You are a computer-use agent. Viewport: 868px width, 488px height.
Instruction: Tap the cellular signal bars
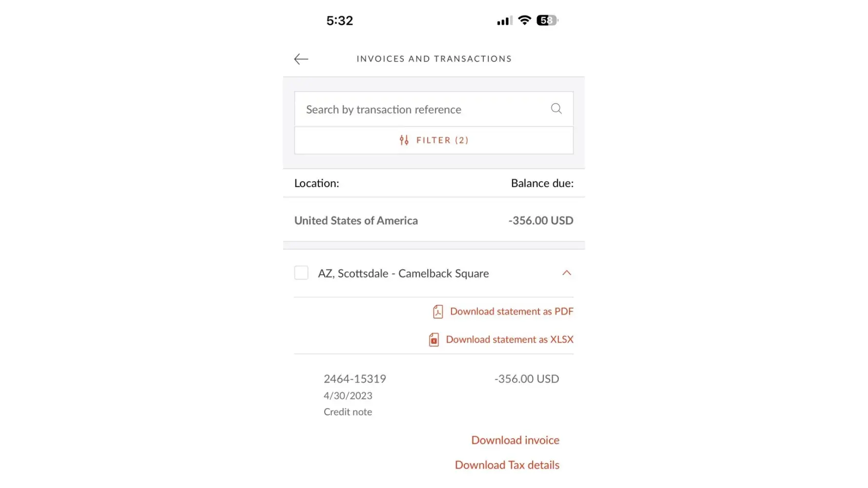coord(504,21)
